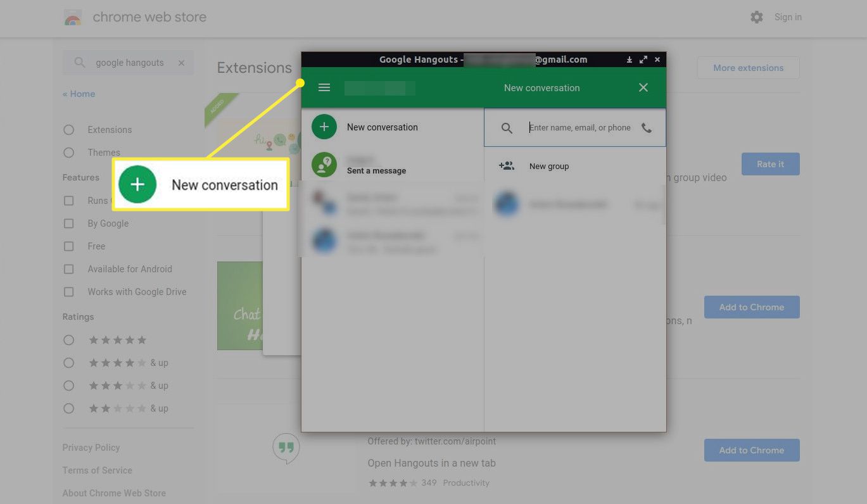867x504 pixels.
Task: Click the New group people icon
Action: (506, 166)
